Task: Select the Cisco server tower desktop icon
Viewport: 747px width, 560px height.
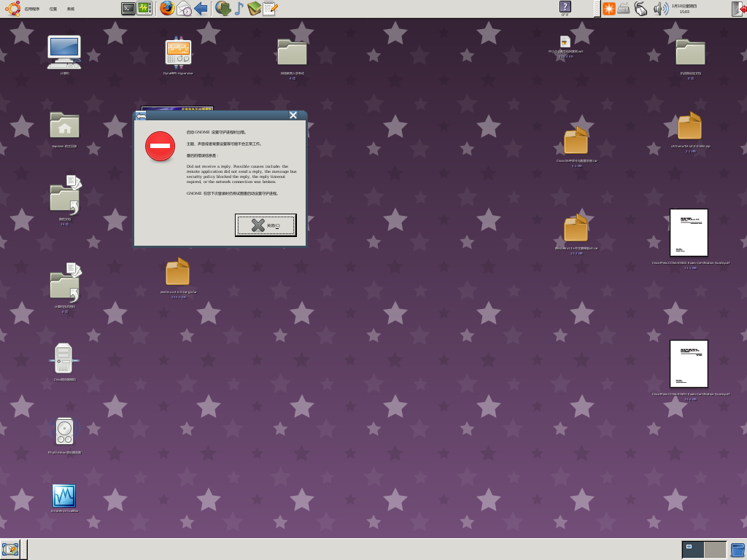Action: click(64, 358)
